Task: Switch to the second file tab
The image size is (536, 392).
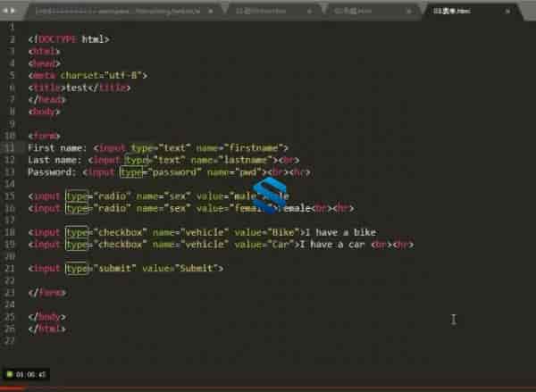Action: click(259, 11)
